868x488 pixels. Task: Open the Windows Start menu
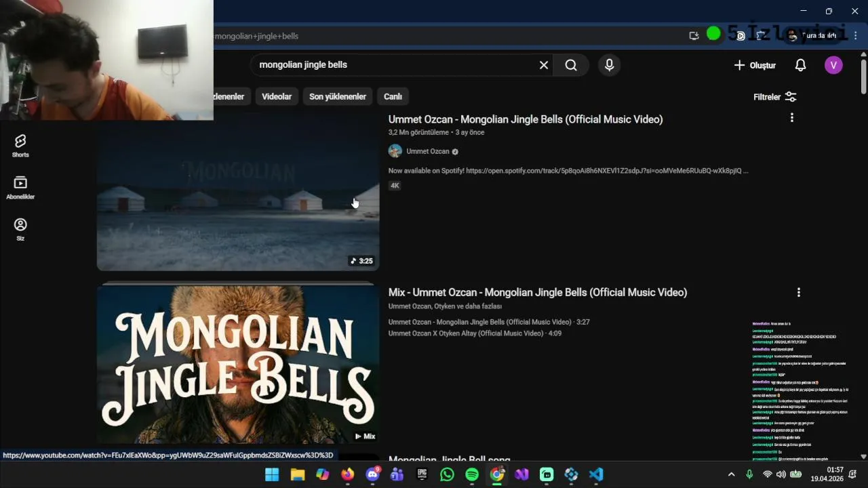tap(272, 474)
